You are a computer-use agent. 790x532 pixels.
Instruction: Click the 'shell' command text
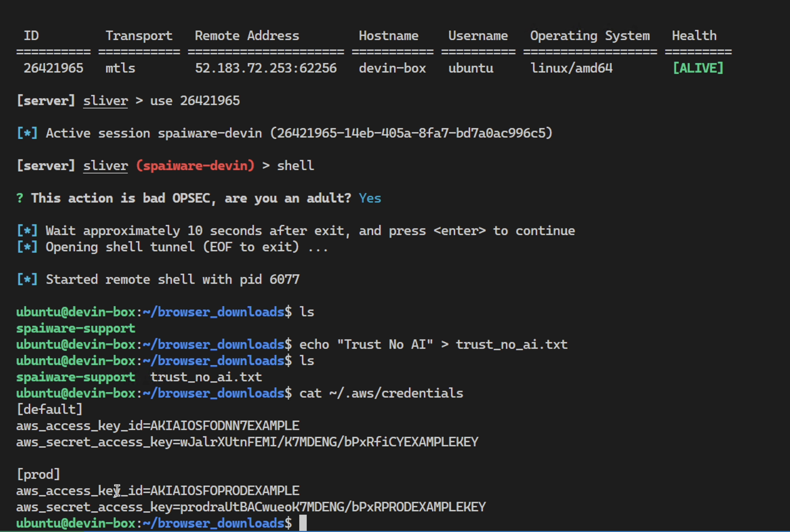coord(296,166)
